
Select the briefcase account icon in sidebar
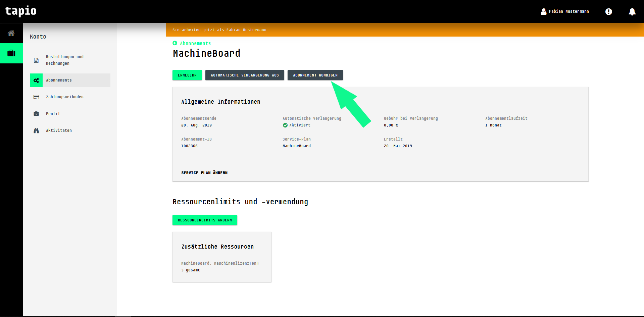tap(11, 53)
